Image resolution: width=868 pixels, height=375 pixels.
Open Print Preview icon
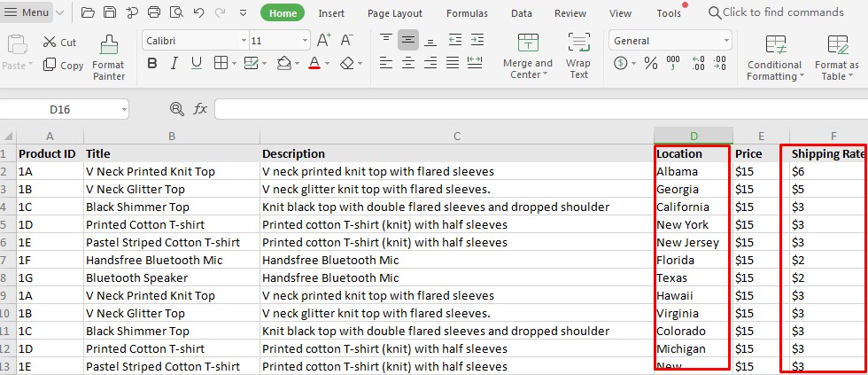[x=176, y=12]
